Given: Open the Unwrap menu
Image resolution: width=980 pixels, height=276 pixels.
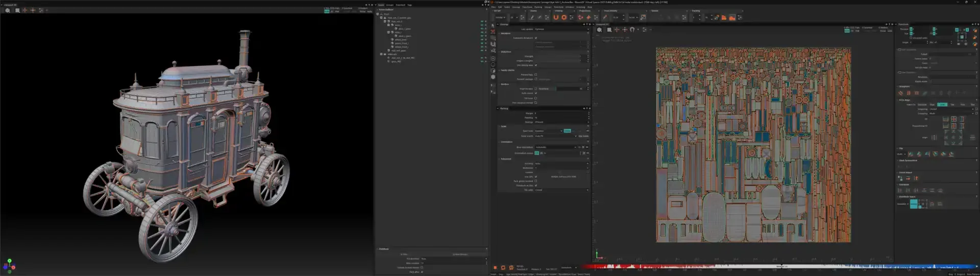Looking at the screenshot, I should [x=516, y=7].
